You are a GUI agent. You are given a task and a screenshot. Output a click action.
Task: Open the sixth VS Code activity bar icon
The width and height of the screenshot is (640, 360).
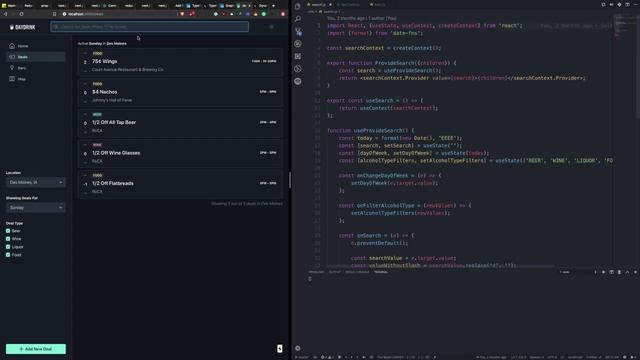click(x=298, y=69)
